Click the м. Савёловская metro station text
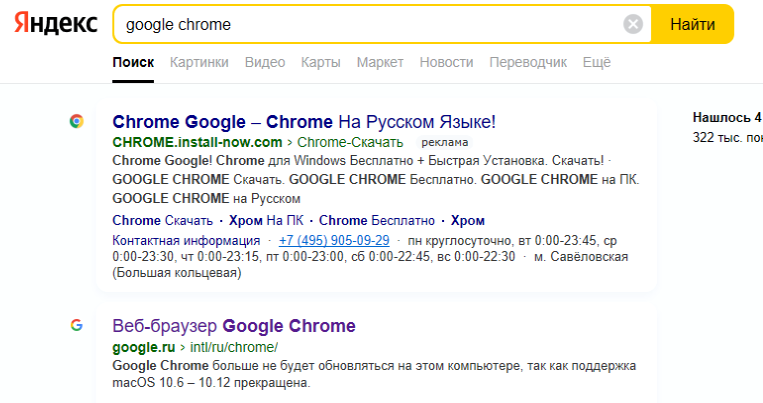 (581, 256)
